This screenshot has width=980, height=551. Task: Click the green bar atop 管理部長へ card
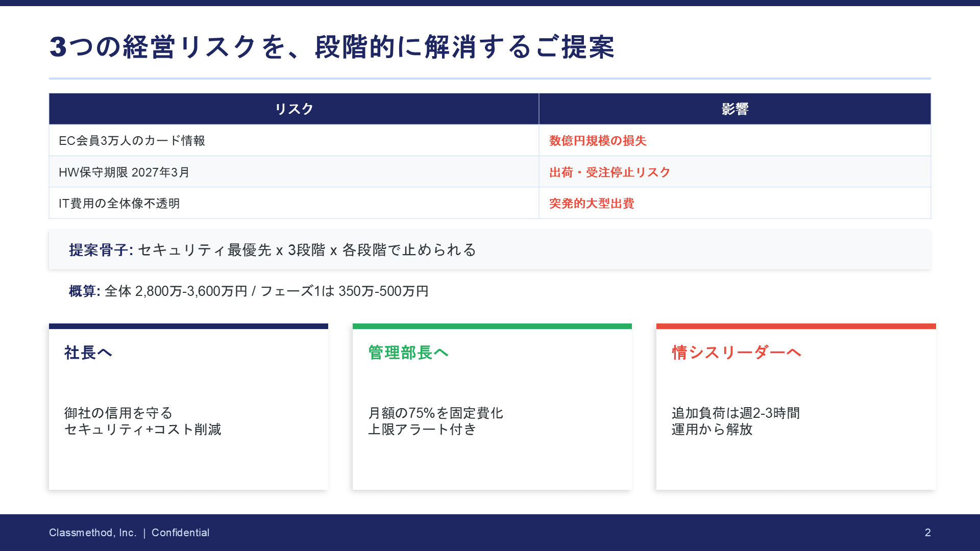[492, 326]
